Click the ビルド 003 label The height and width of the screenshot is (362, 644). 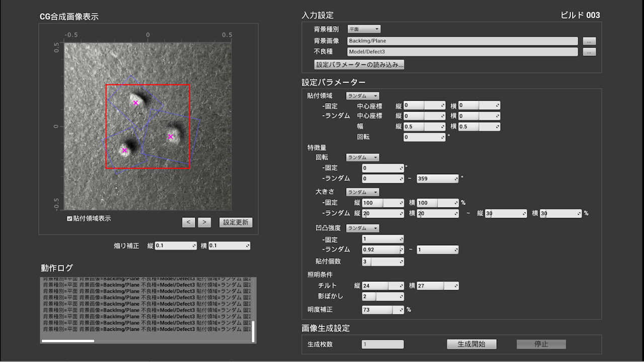pyautogui.click(x=581, y=15)
